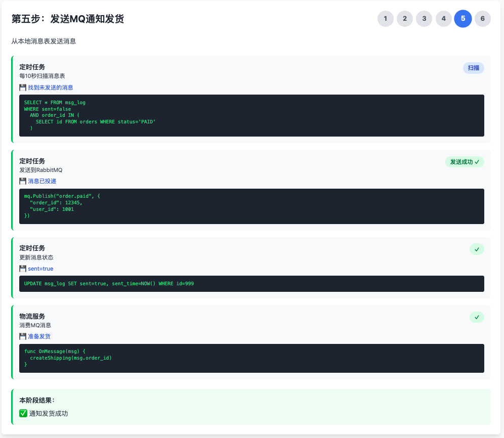Advance to step 6
The image size is (504, 438).
tap(482, 19)
